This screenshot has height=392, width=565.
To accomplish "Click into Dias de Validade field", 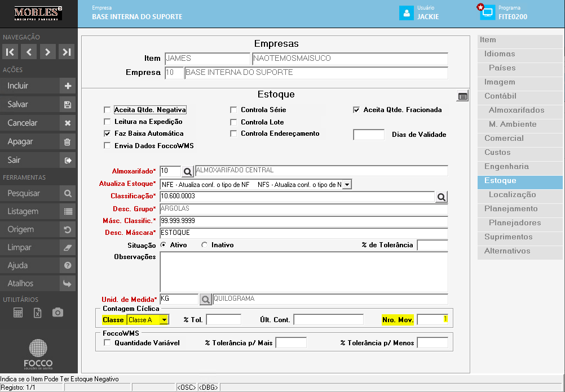I will 369,135.
